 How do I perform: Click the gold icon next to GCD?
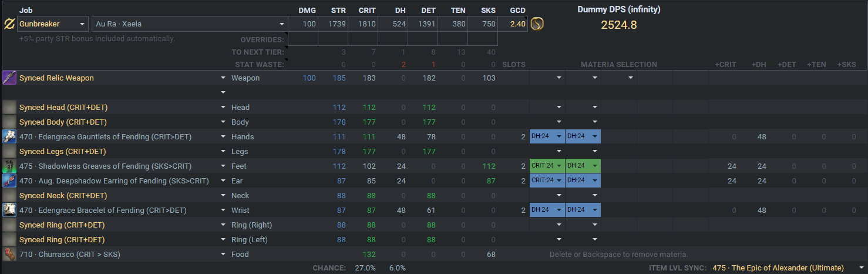[x=537, y=24]
